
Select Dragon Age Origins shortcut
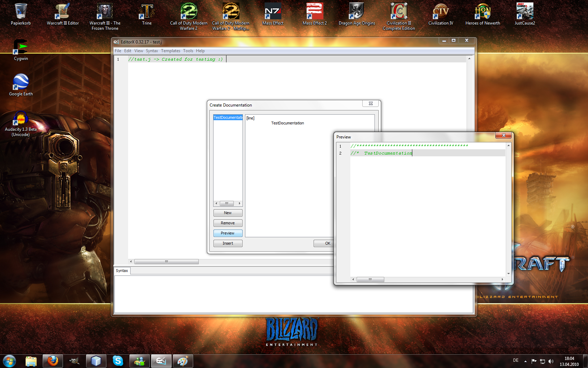coord(357,14)
